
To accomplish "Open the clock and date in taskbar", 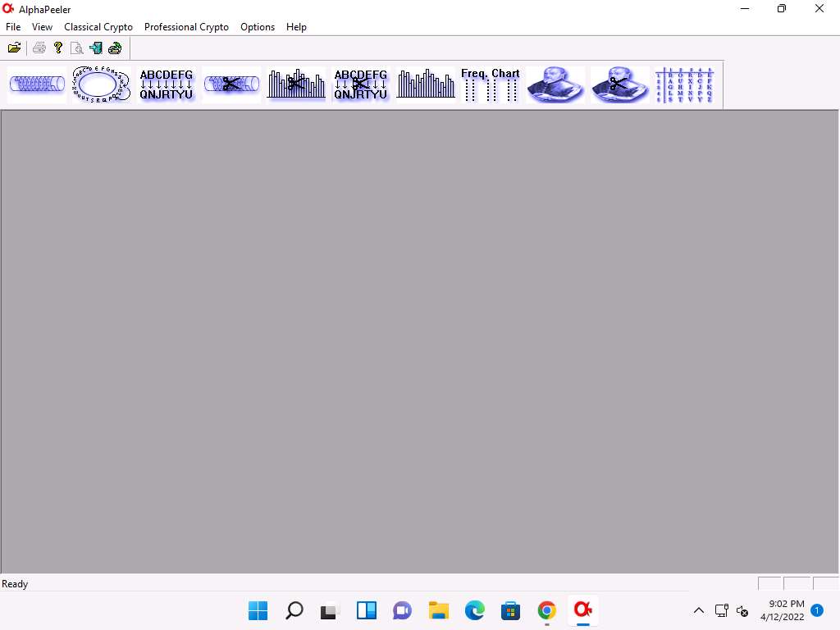I will 782,610.
